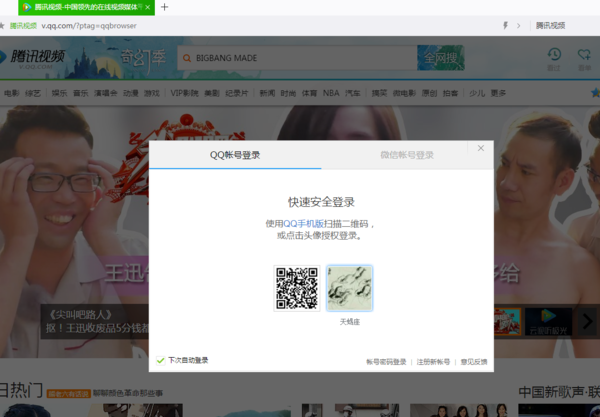This screenshot has height=417, width=600.
Task: Open the 拍客 category
Action: (450, 93)
